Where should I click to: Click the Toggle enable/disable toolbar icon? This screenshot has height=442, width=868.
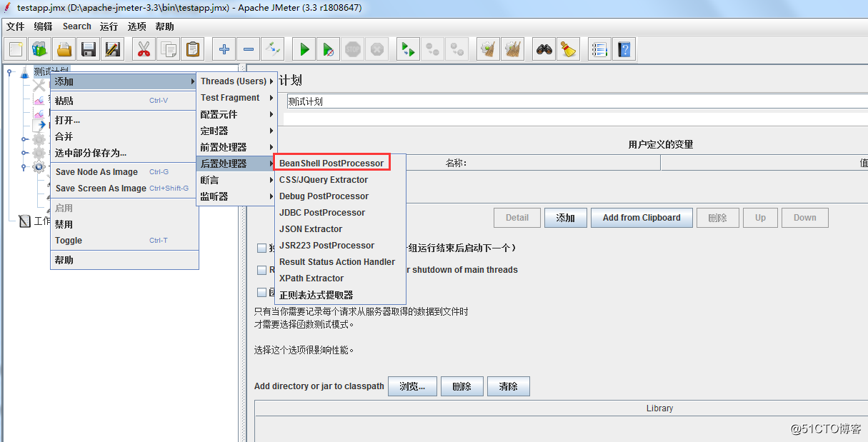click(x=272, y=49)
